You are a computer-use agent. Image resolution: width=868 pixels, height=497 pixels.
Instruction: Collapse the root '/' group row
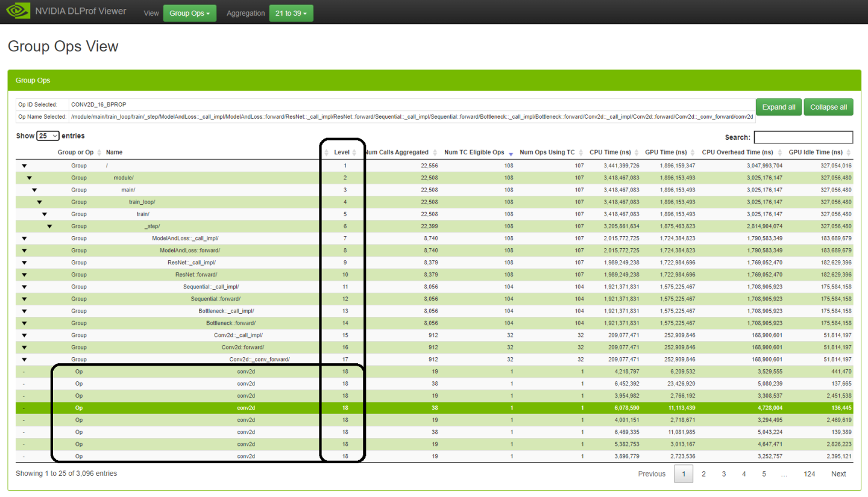pos(24,166)
